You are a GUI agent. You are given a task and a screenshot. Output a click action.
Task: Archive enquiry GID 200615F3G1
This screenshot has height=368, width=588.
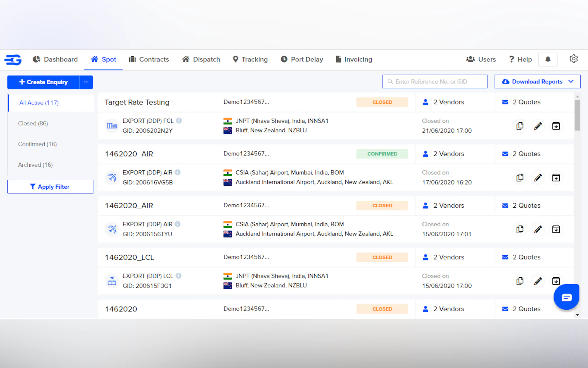click(x=556, y=281)
